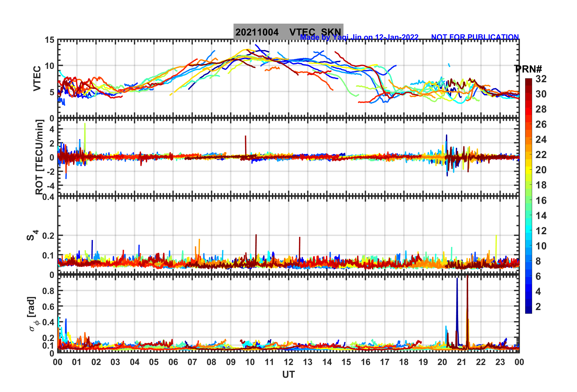Select the x-axis hour tick label "23"

[500, 362]
